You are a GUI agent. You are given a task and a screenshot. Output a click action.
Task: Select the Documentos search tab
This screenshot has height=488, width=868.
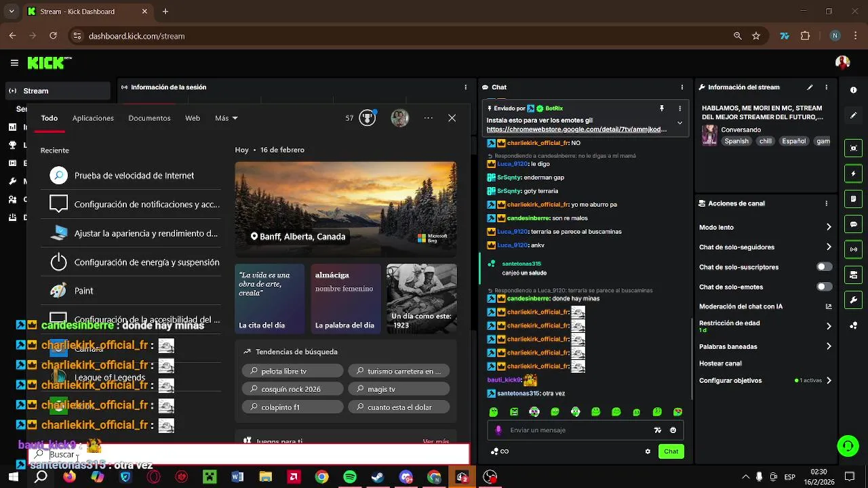tap(149, 118)
